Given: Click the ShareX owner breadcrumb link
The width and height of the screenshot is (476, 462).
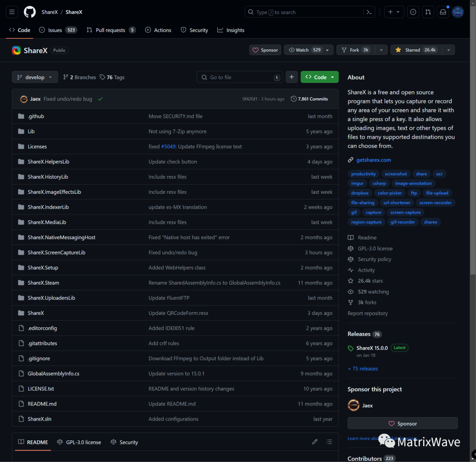Looking at the screenshot, I should click(49, 12).
